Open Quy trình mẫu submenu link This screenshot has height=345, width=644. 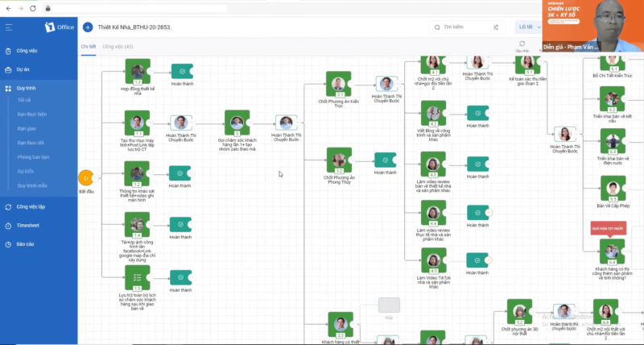pyautogui.click(x=32, y=186)
